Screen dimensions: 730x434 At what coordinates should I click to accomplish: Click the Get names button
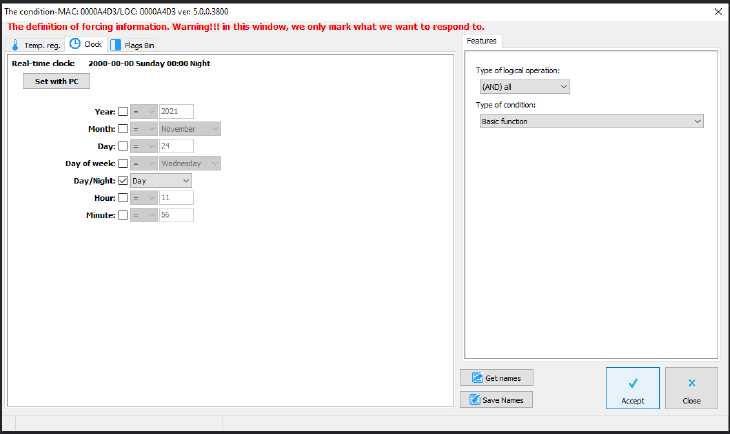(x=497, y=378)
